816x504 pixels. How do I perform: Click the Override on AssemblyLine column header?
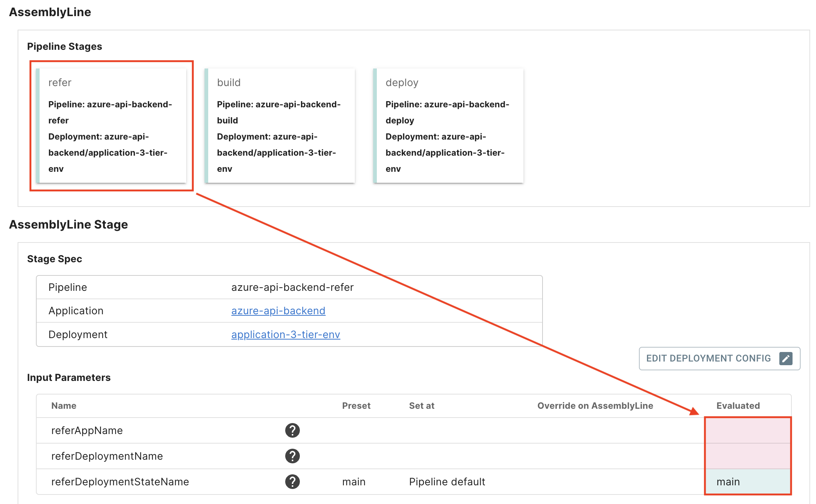coord(595,405)
